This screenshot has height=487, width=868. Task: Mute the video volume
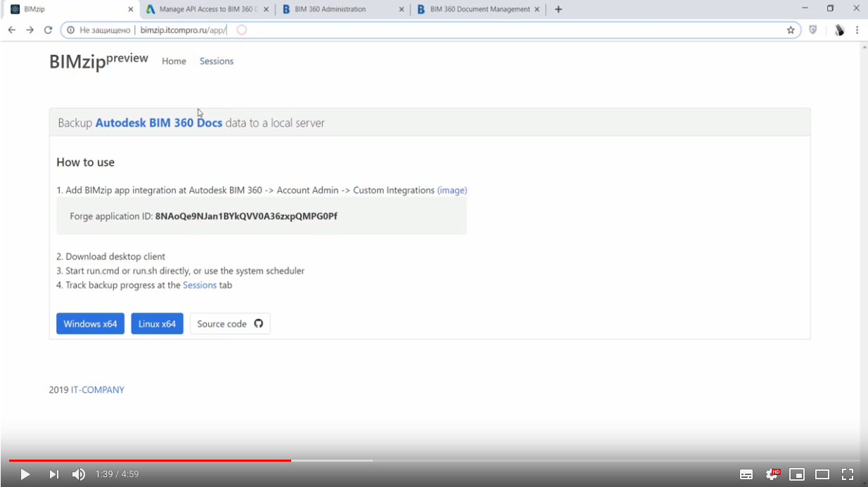pyautogui.click(x=78, y=474)
